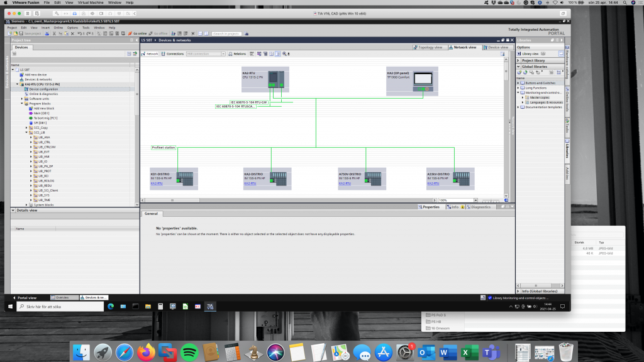Expand the SCS_Copy folder
The height and width of the screenshot is (362, 644).
[26, 128]
